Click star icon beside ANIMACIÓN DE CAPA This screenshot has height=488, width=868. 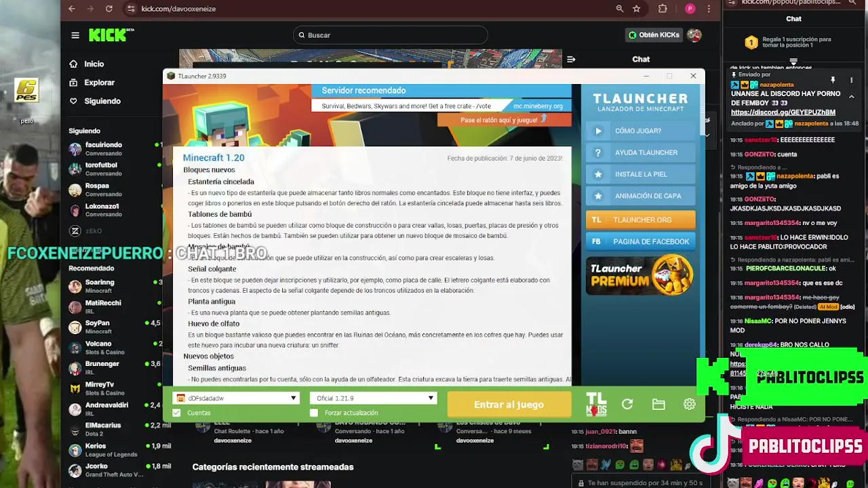point(597,196)
